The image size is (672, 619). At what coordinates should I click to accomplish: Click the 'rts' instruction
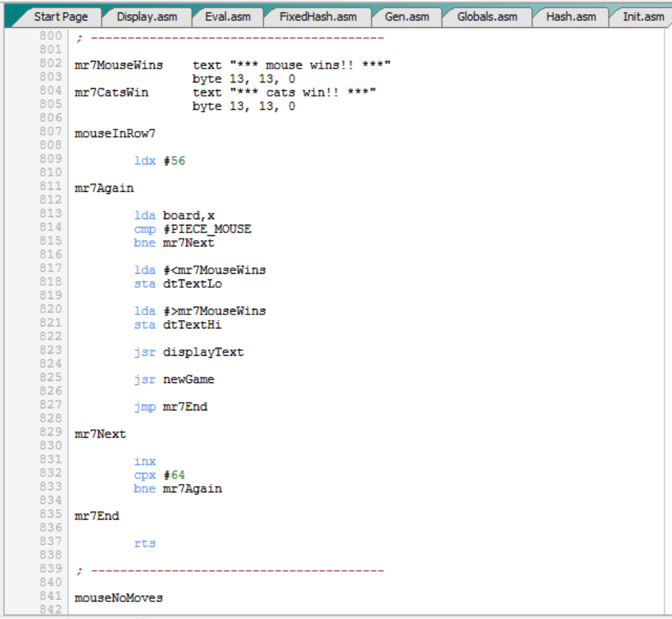pos(145,543)
